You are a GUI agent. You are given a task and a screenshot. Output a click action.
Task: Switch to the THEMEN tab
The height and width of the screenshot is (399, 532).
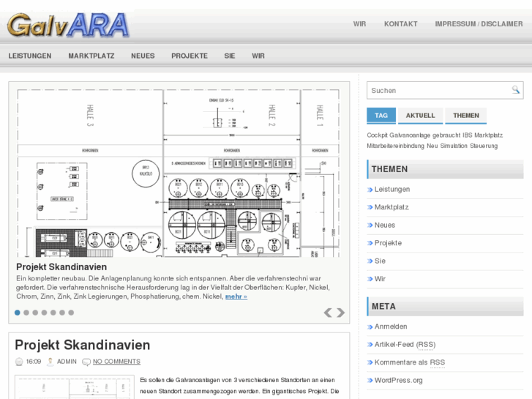pos(466,116)
